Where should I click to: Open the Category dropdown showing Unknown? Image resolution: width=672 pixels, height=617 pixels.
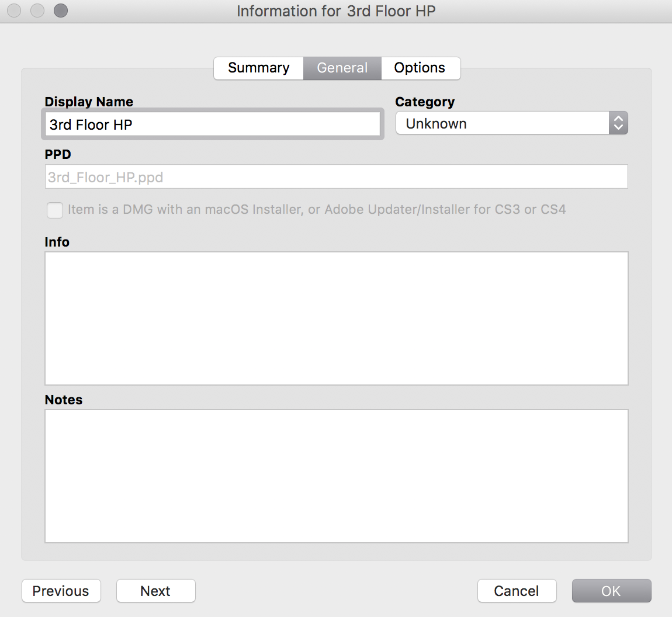(512, 123)
